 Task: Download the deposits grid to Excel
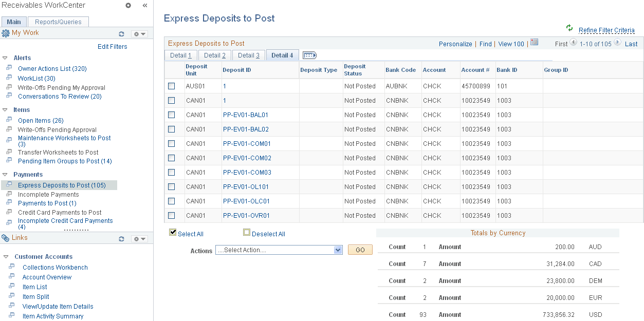(x=533, y=43)
